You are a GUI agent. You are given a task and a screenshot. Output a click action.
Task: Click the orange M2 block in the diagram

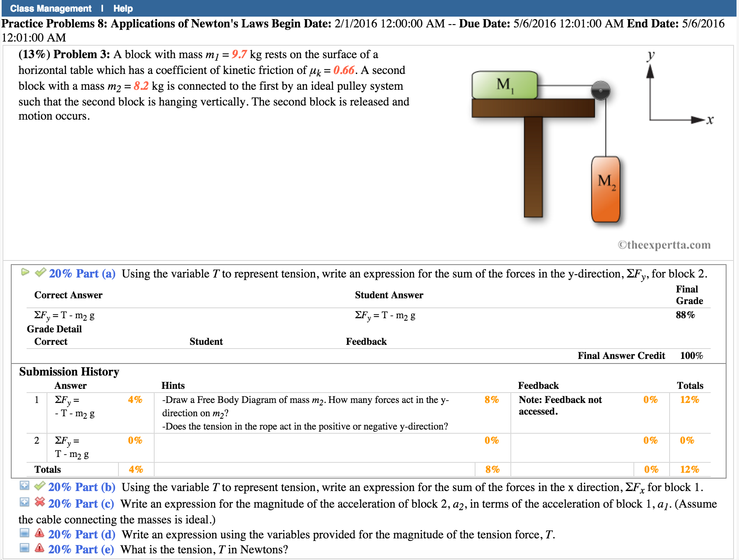click(x=606, y=188)
